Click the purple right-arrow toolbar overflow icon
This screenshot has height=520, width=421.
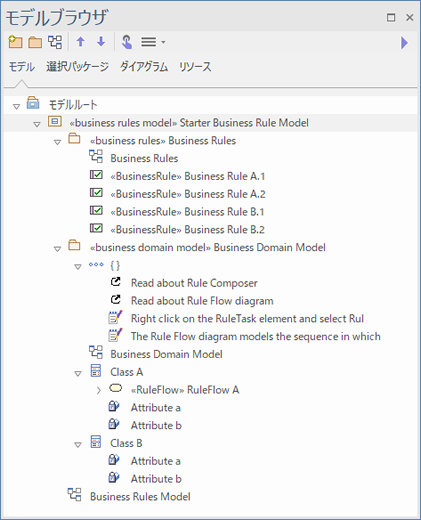click(404, 43)
